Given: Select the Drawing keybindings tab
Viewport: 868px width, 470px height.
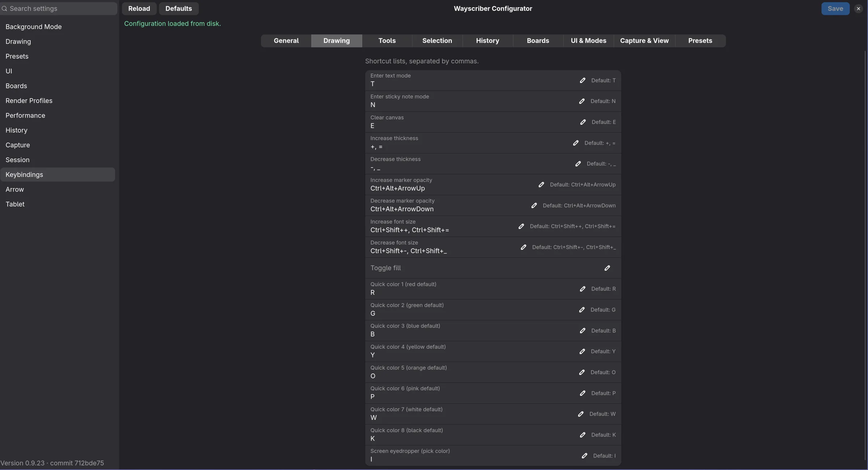Looking at the screenshot, I should (336, 41).
